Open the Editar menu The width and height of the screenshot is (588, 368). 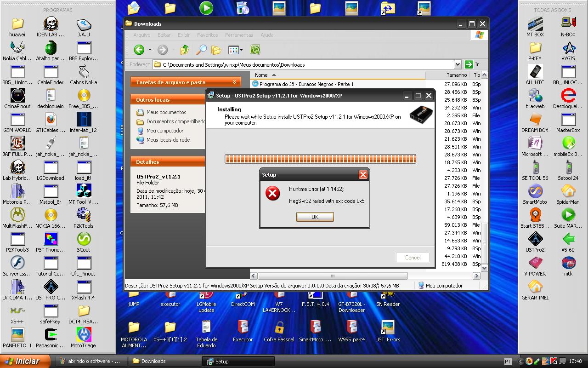pyautogui.click(x=164, y=35)
